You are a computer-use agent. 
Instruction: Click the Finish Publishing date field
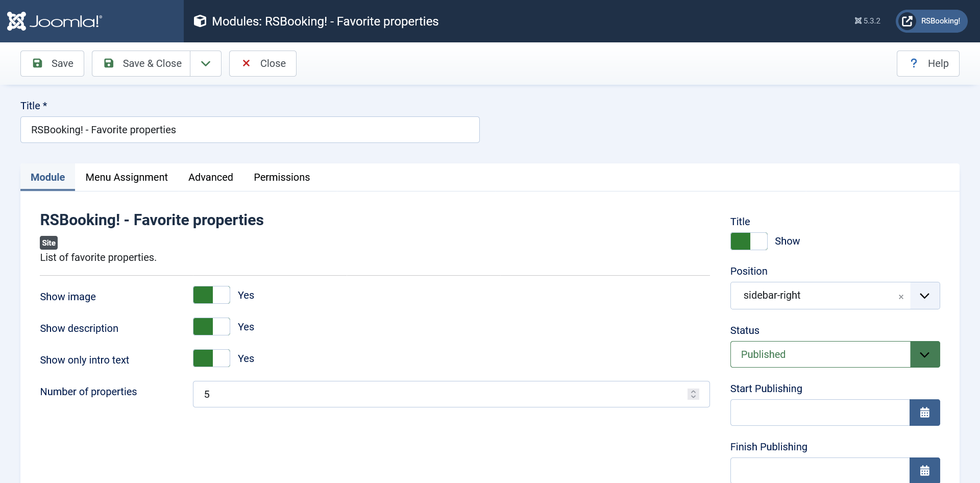pyautogui.click(x=820, y=470)
